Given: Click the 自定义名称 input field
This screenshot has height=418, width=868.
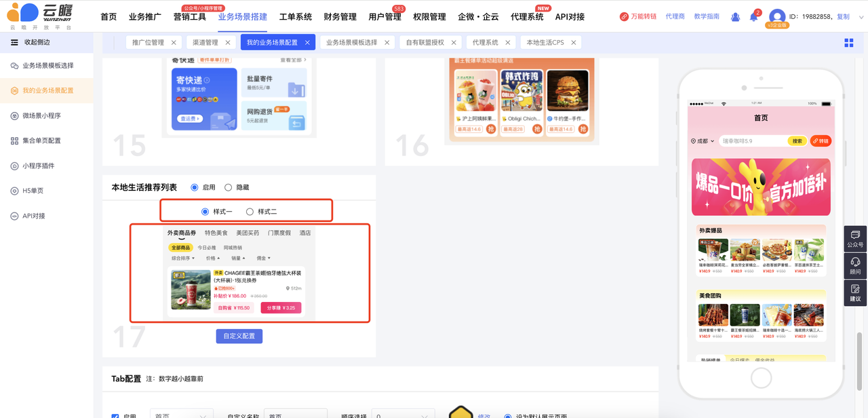Looking at the screenshot, I should 295,414.
